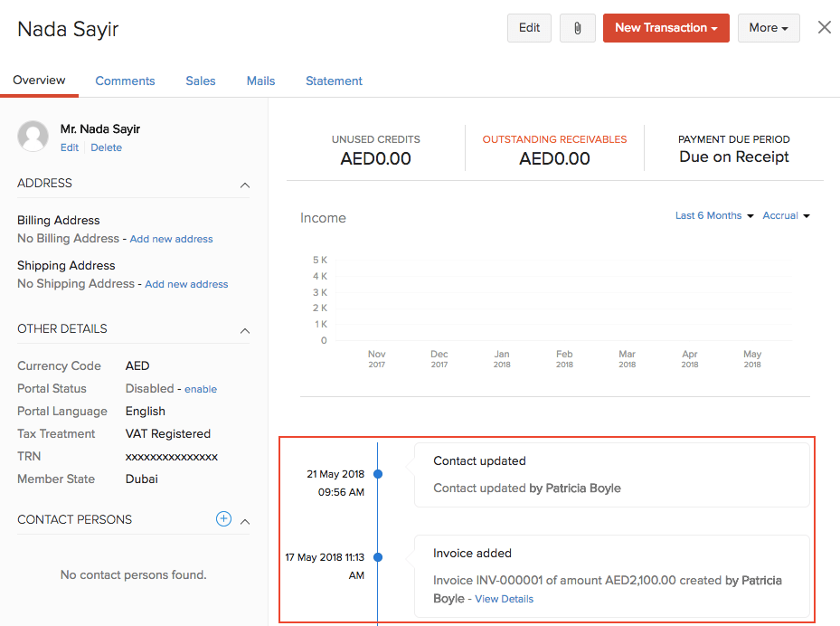Screen dimensions: 840x626
Task: Click the paperclip attachment icon
Action: pyautogui.click(x=577, y=28)
